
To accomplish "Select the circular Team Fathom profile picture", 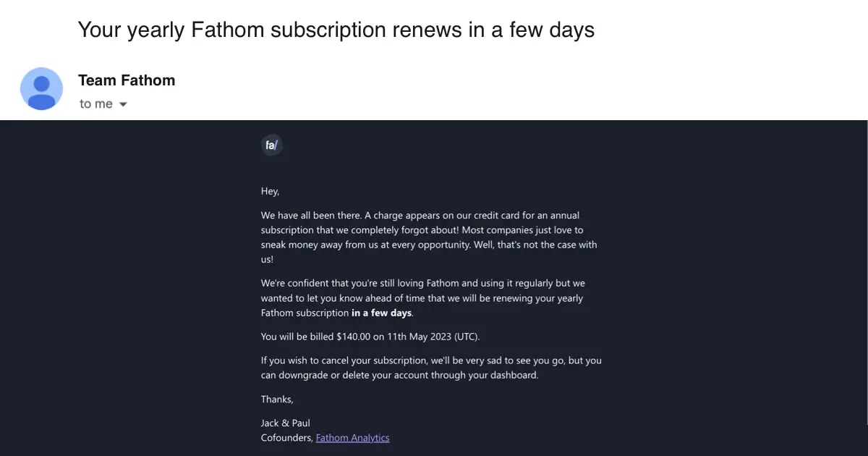I will click(41, 88).
